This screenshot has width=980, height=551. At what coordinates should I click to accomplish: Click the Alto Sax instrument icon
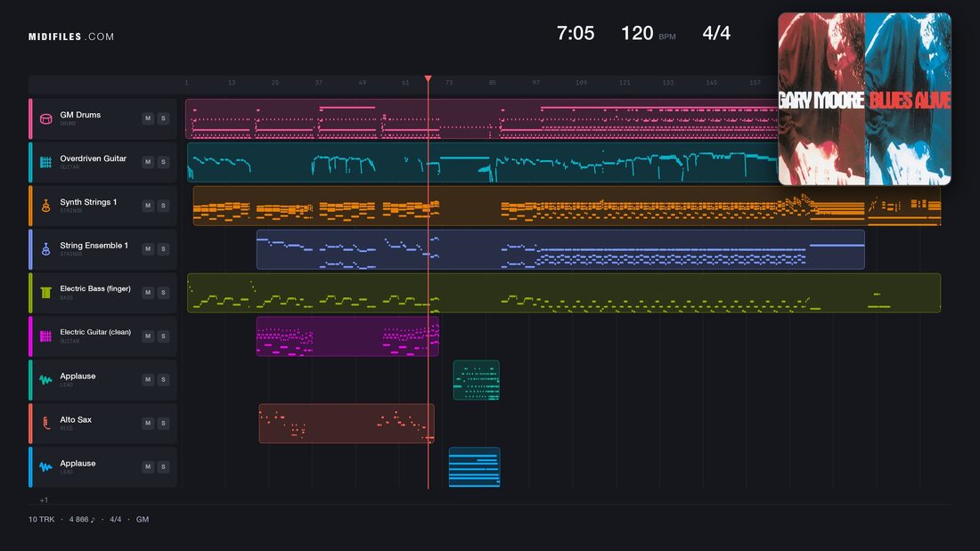click(x=45, y=423)
